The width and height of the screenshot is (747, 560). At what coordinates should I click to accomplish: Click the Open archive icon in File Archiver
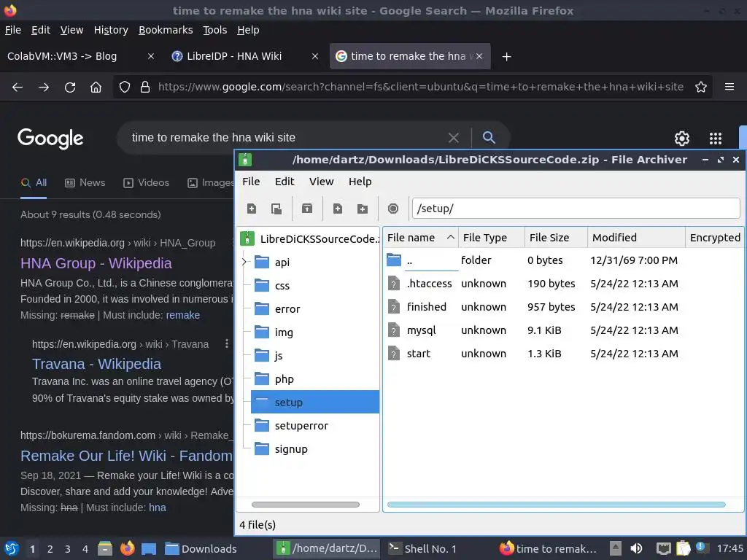276,209
